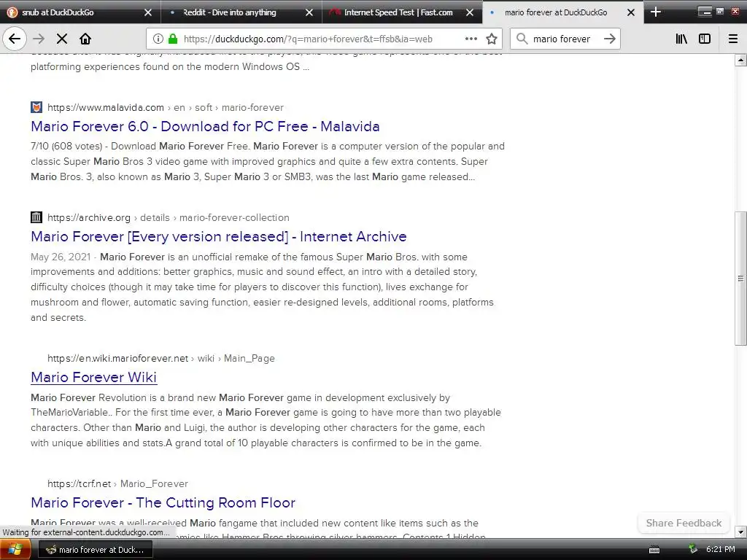Click the search bar magnifier icon
Image resolution: width=747 pixels, height=560 pixels.
point(522,39)
